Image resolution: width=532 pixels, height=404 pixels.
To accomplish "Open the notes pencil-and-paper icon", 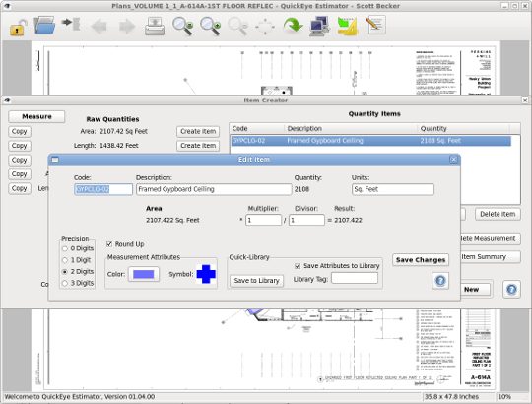I will pos(375,26).
